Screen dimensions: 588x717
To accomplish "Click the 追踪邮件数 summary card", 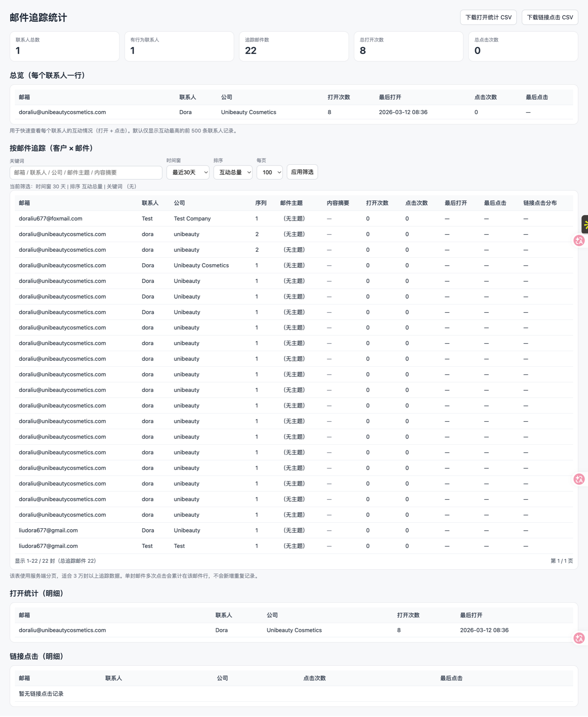I will click(294, 46).
